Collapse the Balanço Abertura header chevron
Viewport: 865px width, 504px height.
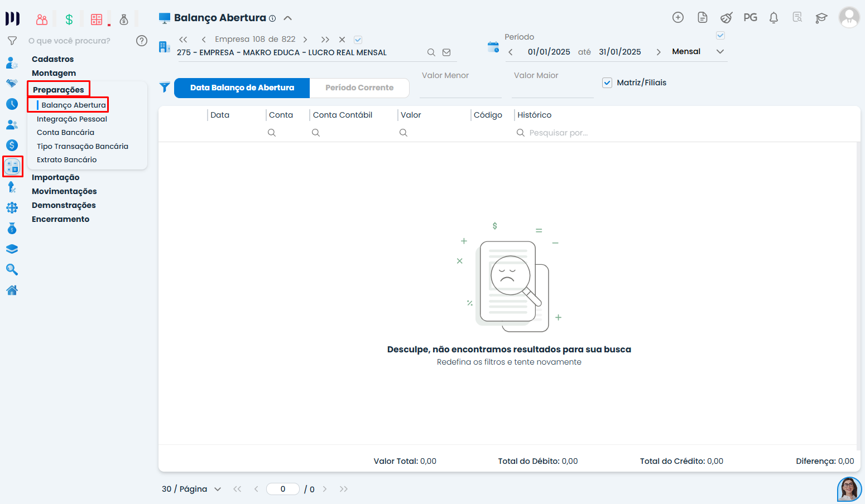[x=288, y=18]
